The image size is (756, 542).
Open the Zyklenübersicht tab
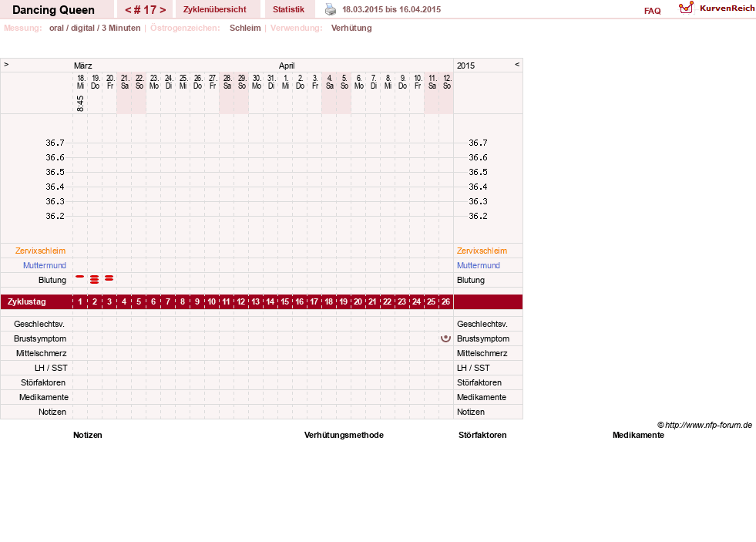pos(214,9)
